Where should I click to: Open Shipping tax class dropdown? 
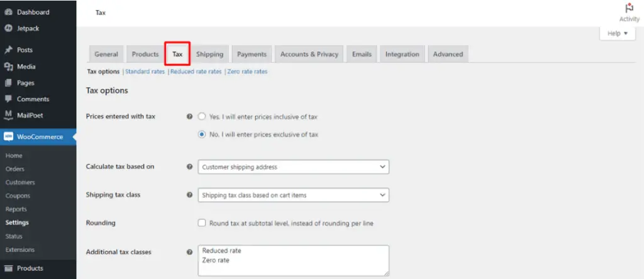pyautogui.click(x=293, y=195)
